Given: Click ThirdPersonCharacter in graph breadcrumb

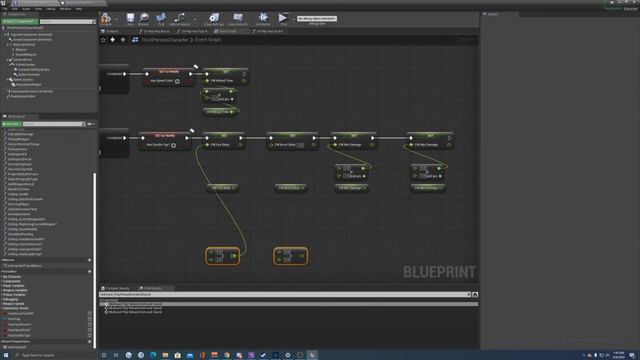Looking at the screenshot, I should 165,40.
